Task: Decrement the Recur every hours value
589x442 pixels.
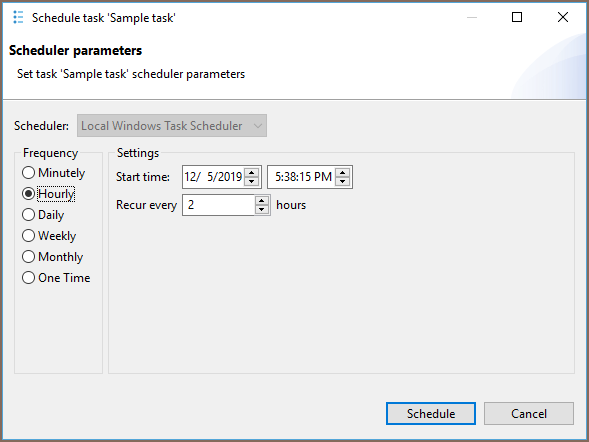Action: click(x=261, y=210)
